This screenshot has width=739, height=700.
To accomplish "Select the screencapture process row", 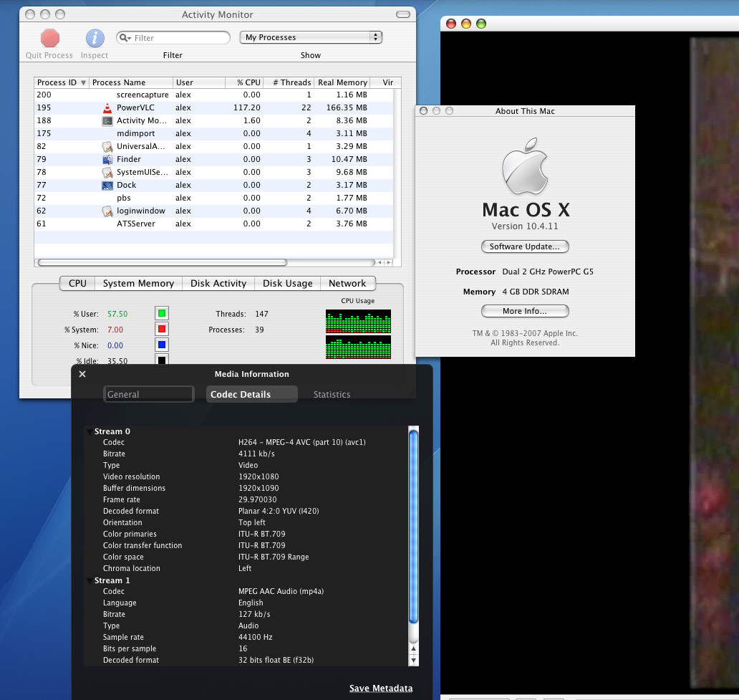I will point(213,95).
